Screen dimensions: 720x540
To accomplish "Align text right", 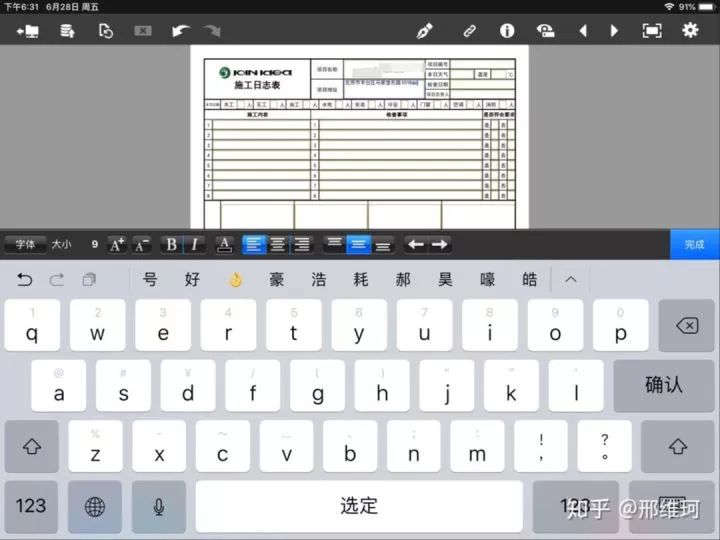I will (x=302, y=244).
